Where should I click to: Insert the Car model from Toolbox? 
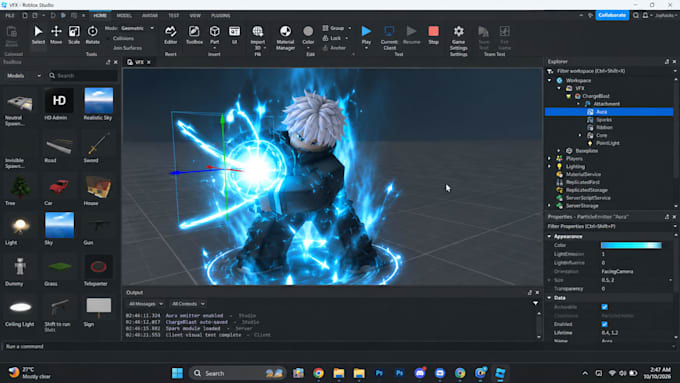pos(59,190)
